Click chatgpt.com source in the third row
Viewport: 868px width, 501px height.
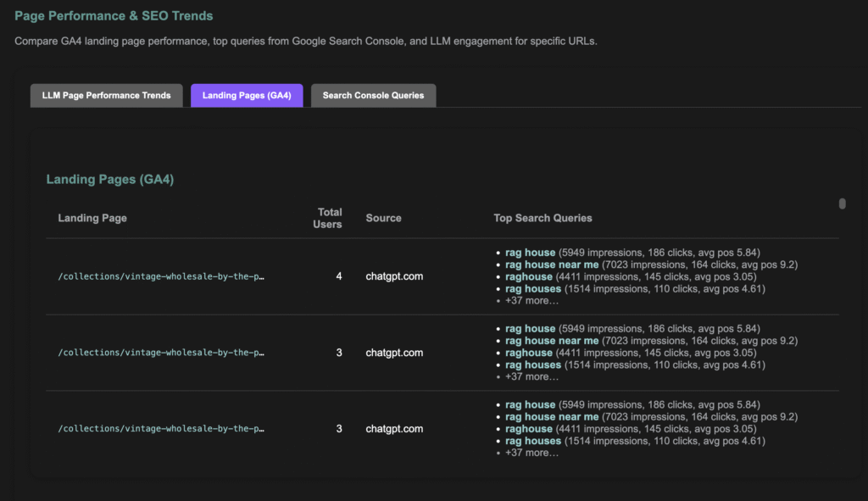point(394,429)
